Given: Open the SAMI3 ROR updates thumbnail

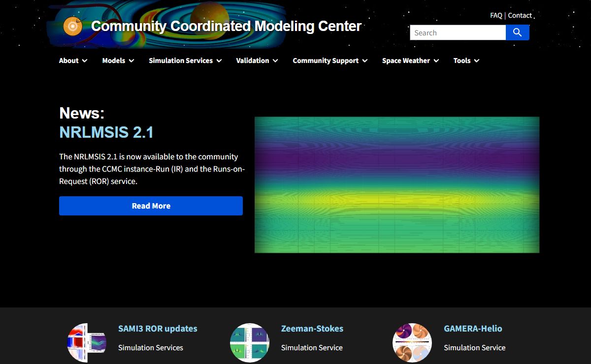Looking at the screenshot, I should click(87, 343).
